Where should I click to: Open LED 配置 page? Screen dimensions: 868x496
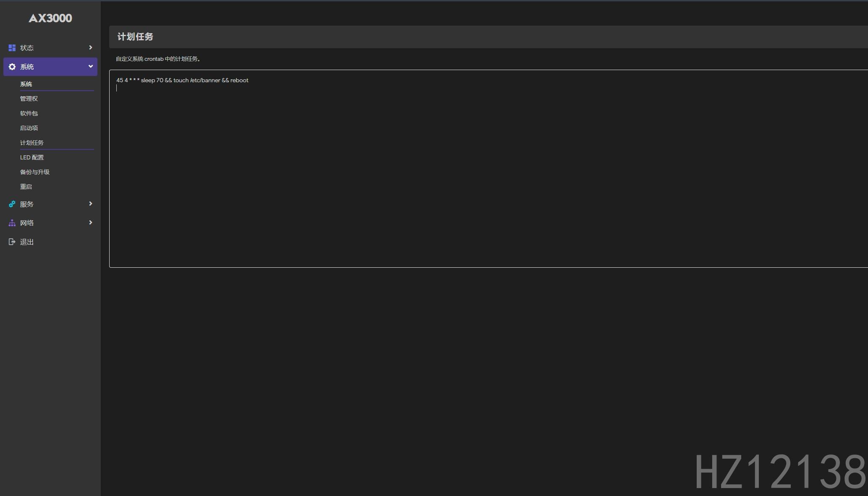[32, 157]
